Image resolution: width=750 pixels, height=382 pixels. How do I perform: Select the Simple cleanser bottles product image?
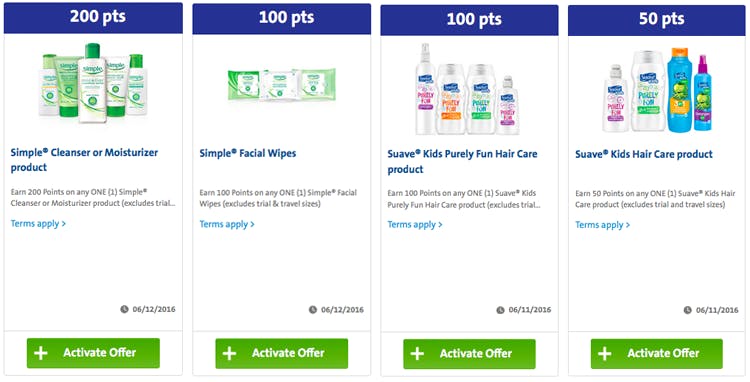pos(93,83)
